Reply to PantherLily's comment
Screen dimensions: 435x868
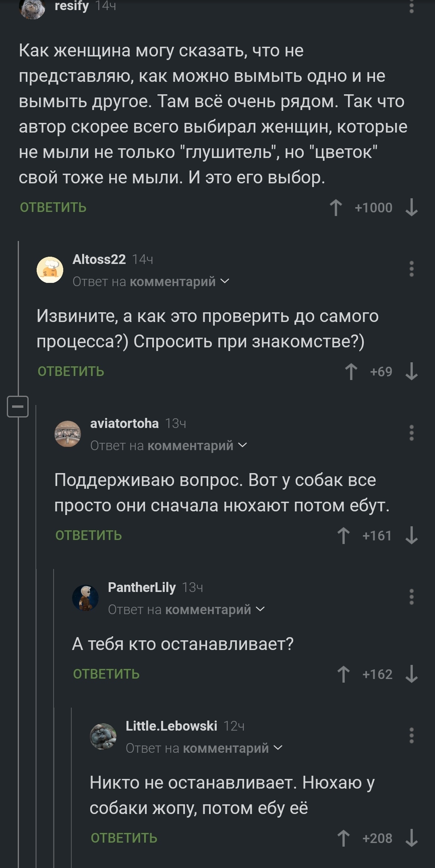tap(106, 674)
